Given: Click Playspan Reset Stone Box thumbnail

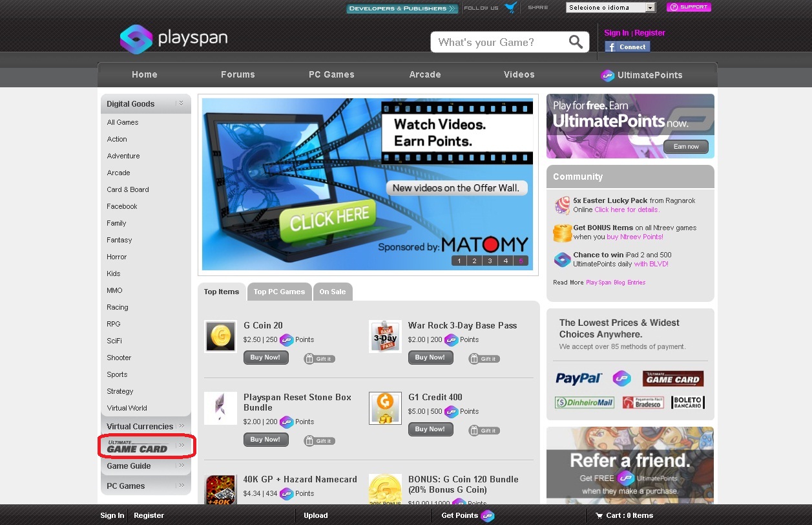Looking at the screenshot, I should click(220, 408).
